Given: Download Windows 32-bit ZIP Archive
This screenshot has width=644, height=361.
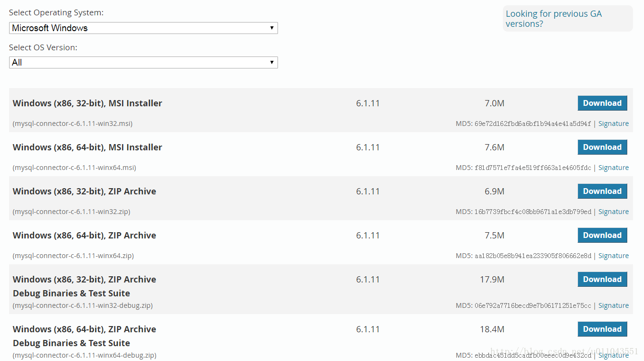Looking at the screenshot, I should [x=602, y=191].
